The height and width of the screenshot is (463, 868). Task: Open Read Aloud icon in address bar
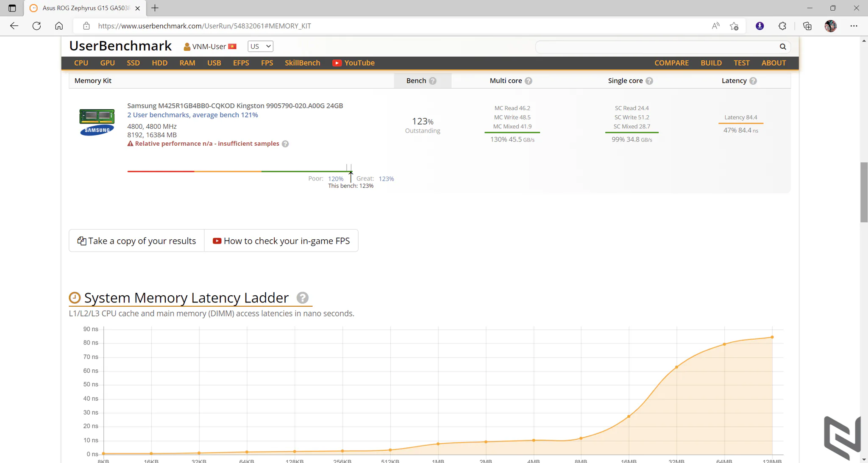(x=715, y=26)
